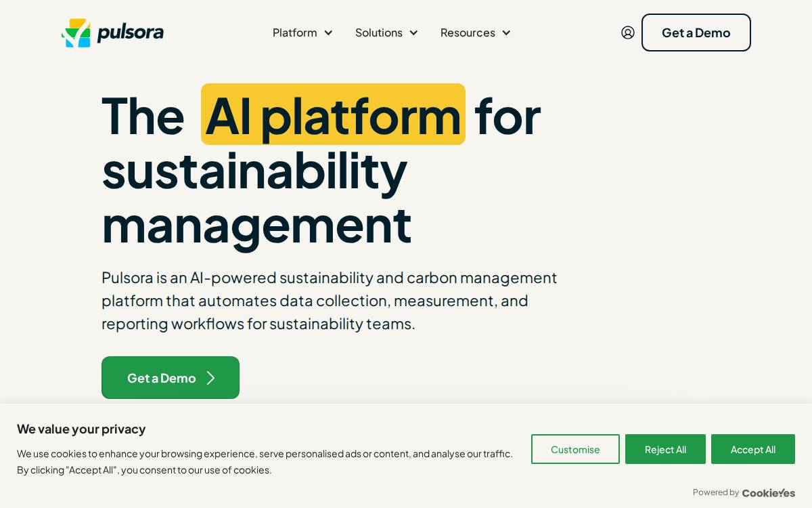
Task: Expand the Solutions dropdown chevron
Action: (x=413, y=33)
